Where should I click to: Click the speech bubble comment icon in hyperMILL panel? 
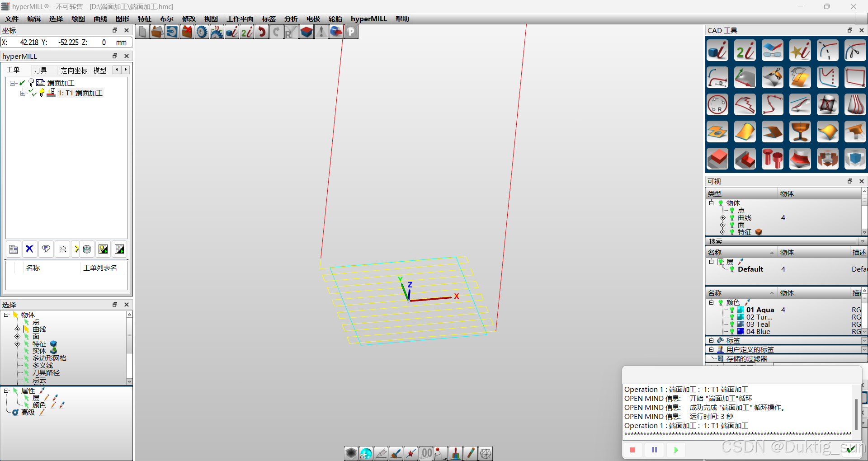click(46, 249)
